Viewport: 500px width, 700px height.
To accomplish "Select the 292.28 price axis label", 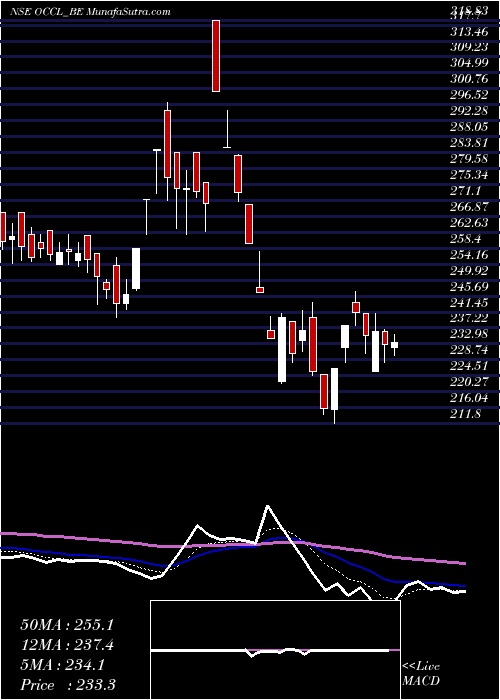I will [x=469, y=111].
